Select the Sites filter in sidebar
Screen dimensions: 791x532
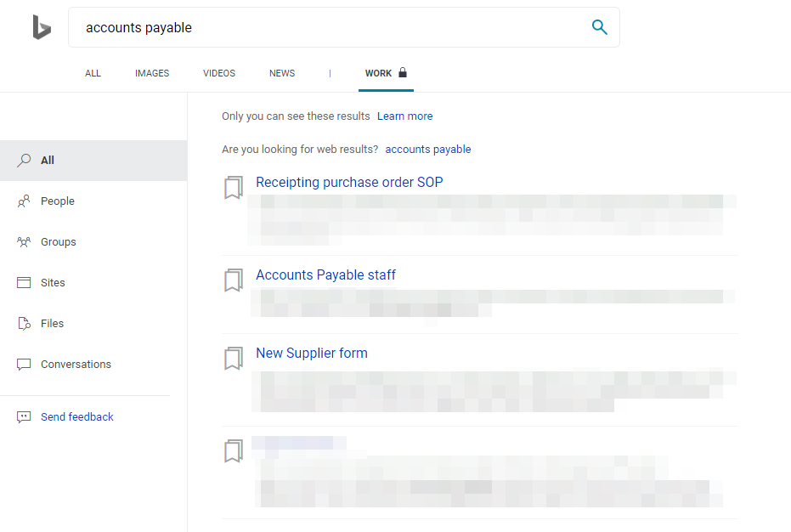coord(53,283)
